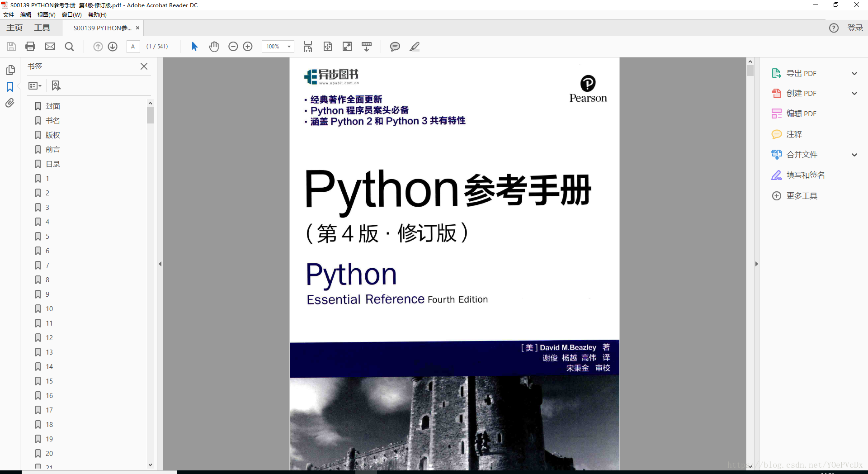The image size is (868, 474).
Task: Add a sticky note comment
Action: point(395,47)
